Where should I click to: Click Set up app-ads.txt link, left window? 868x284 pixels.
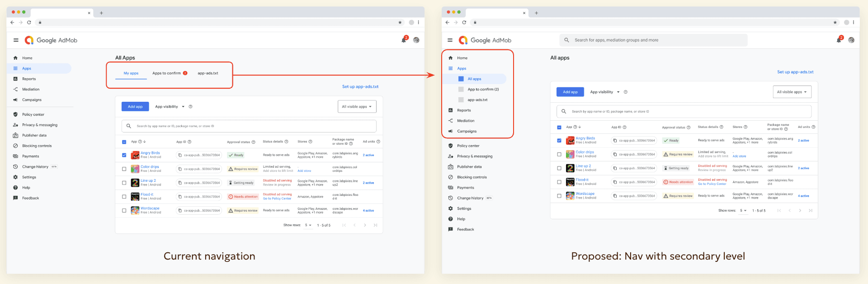point(360,86)
